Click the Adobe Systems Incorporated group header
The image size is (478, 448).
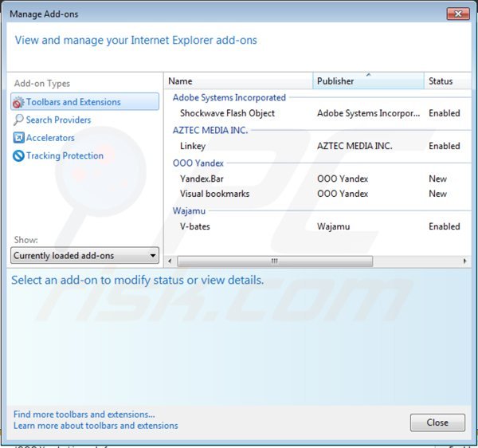click(x=229, y=97)
